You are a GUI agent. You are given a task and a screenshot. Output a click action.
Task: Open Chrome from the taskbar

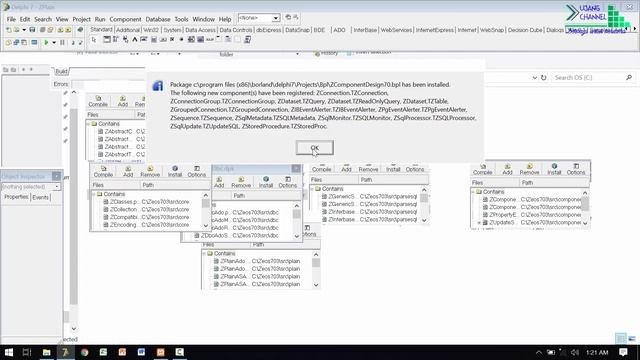84,352
